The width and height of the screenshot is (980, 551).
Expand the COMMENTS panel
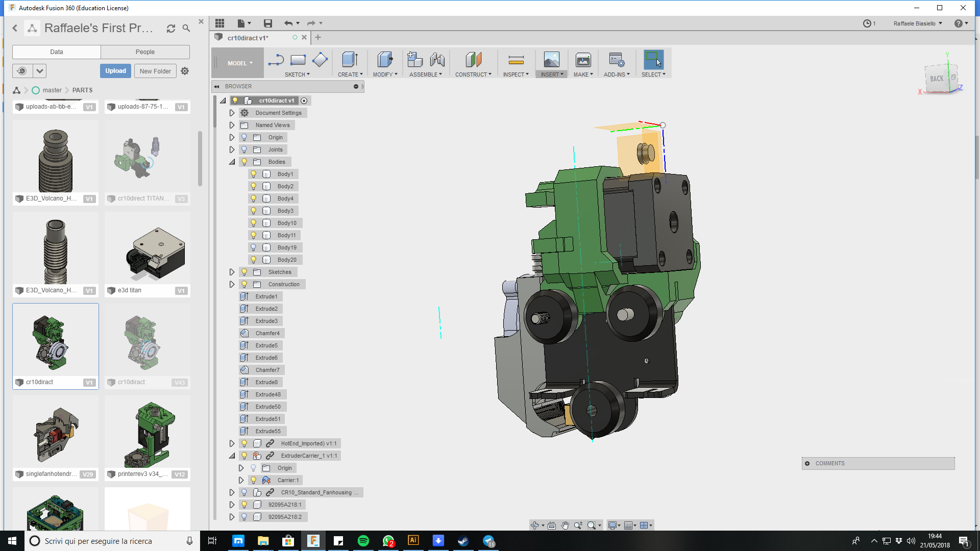click(x=807, y=463)
